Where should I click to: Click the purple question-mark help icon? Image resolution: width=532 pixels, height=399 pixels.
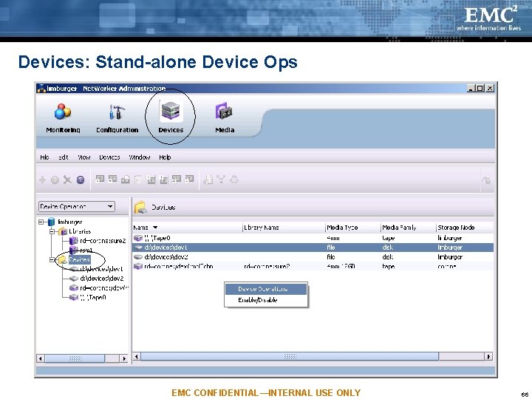pos(81,180)
